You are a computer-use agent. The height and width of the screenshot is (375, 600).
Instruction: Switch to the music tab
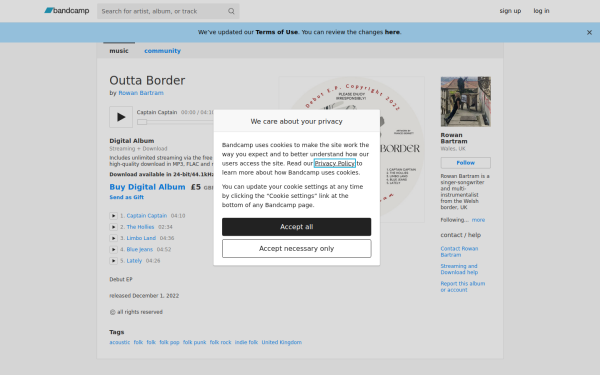[119, 51]
